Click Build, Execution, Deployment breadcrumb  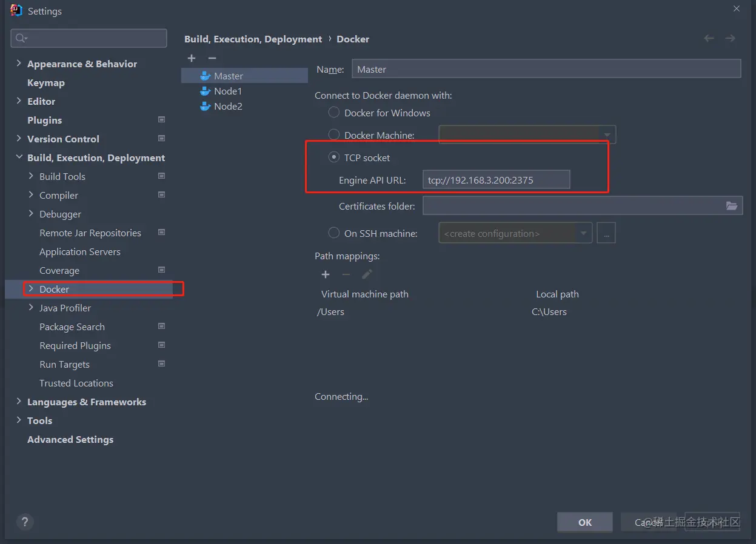click(253, 39)
